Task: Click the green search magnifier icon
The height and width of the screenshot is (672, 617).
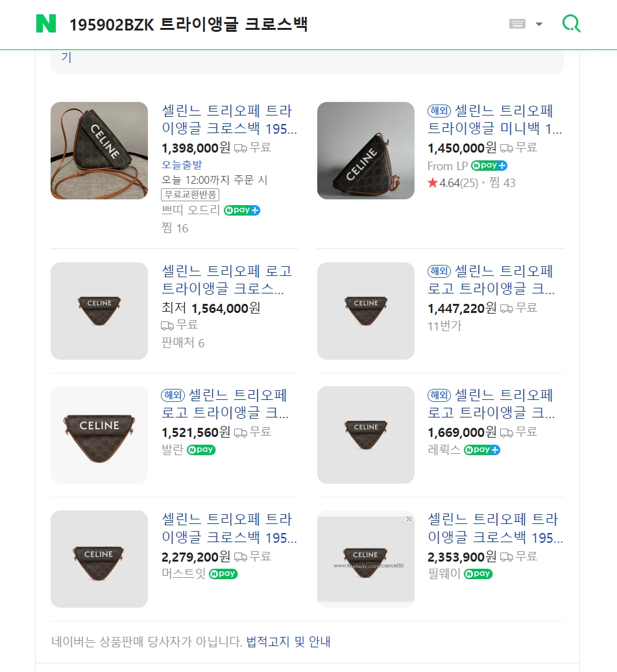Action: pyautogui.click(x=571, y=24)
